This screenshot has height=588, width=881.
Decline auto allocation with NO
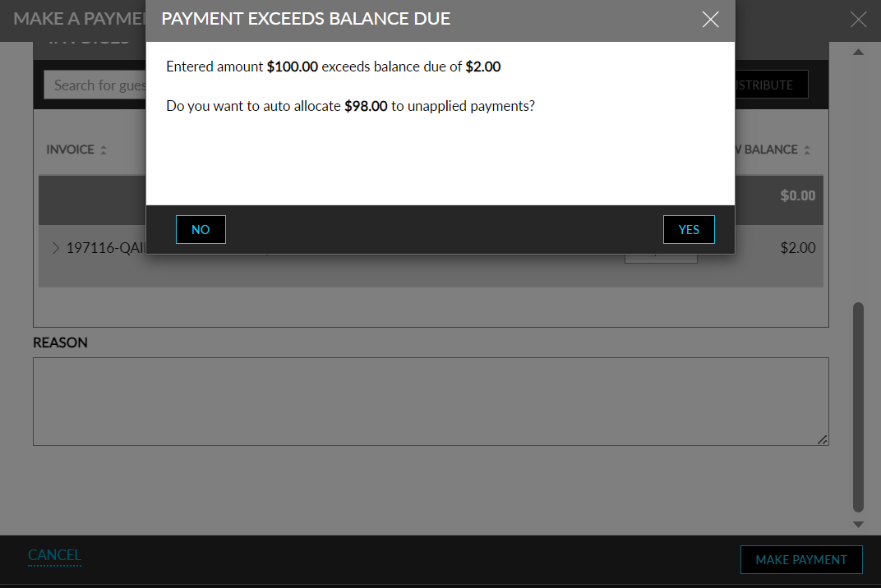[x=201, y=229]
